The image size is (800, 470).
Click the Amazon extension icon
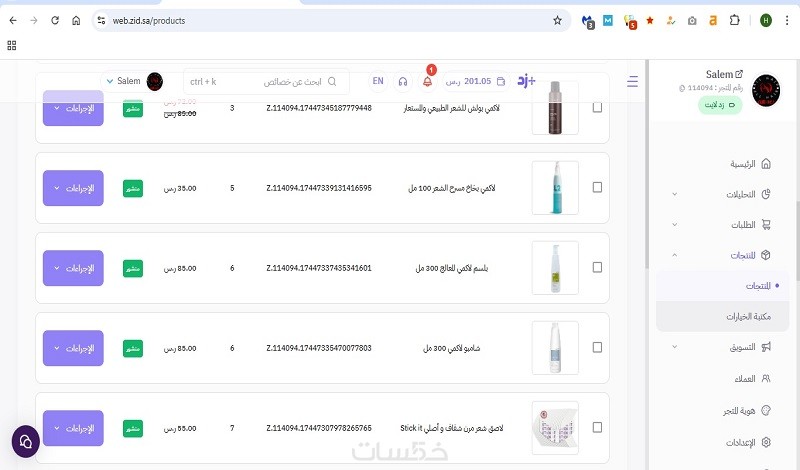click(713, 20)
